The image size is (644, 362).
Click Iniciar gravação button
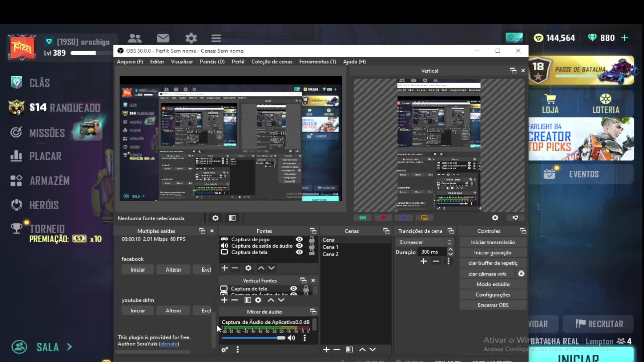pos(493,253)
